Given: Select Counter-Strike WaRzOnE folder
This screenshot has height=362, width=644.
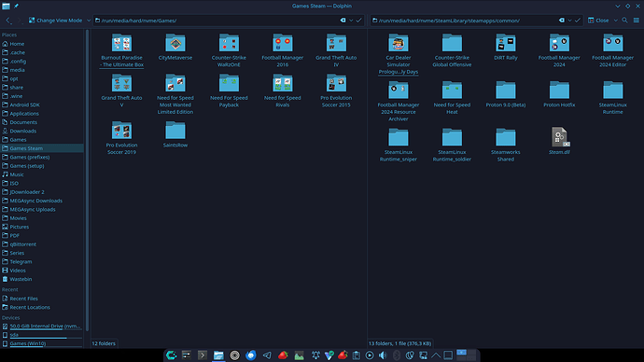Looking at the screenshot, I should tap(229, 50).
